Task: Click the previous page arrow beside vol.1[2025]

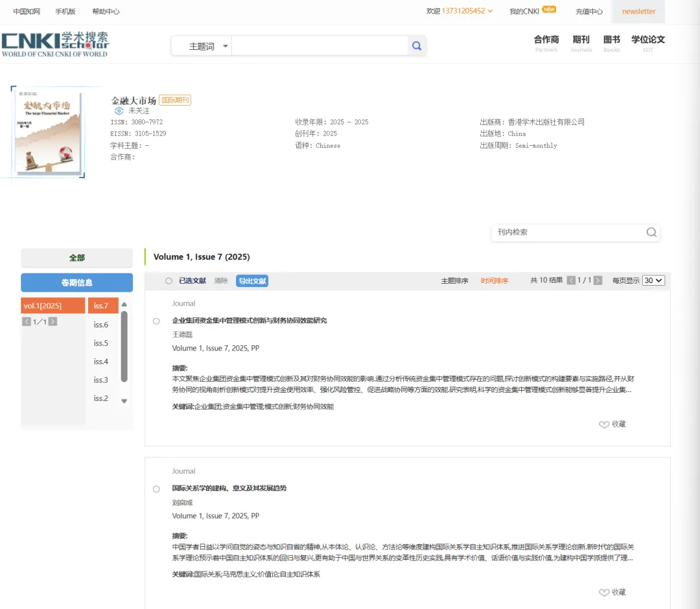Action: 28,321
